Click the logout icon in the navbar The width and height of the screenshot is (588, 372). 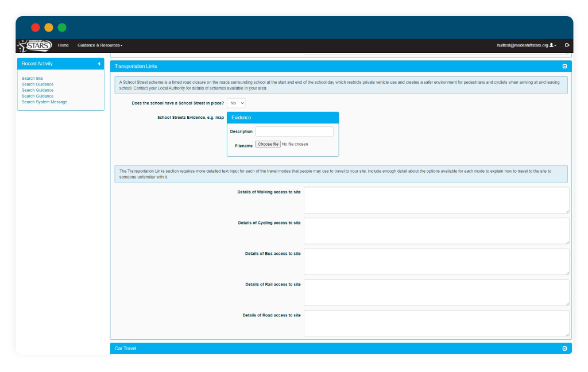pyautogui.click(x=567, y=45)
